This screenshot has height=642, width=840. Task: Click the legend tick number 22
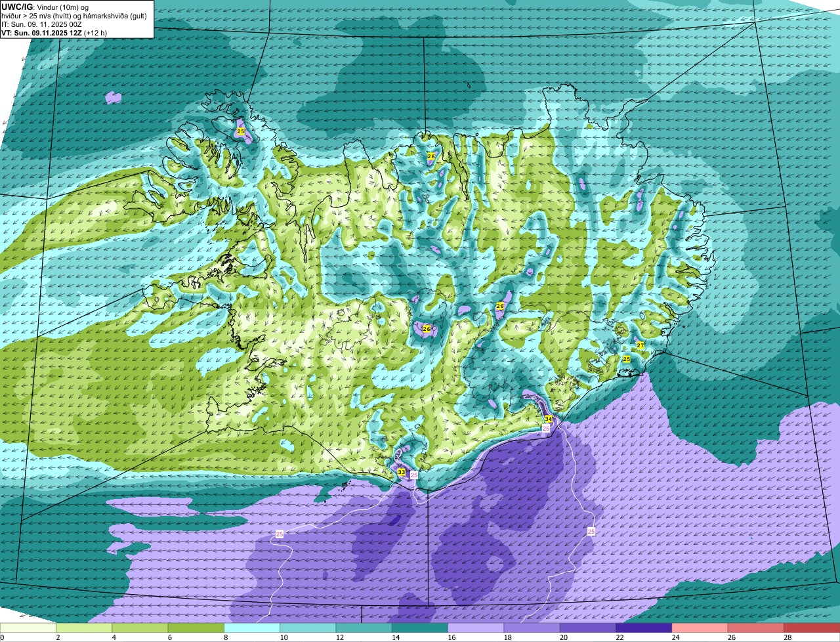tap(619, 637)
